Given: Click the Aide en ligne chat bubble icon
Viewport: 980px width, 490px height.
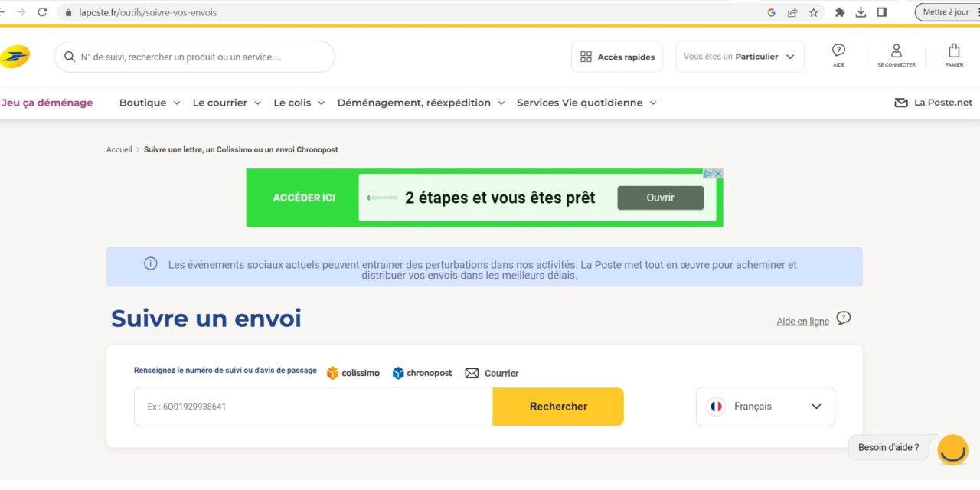Looking at the screenshot, I should click(844, 318).
